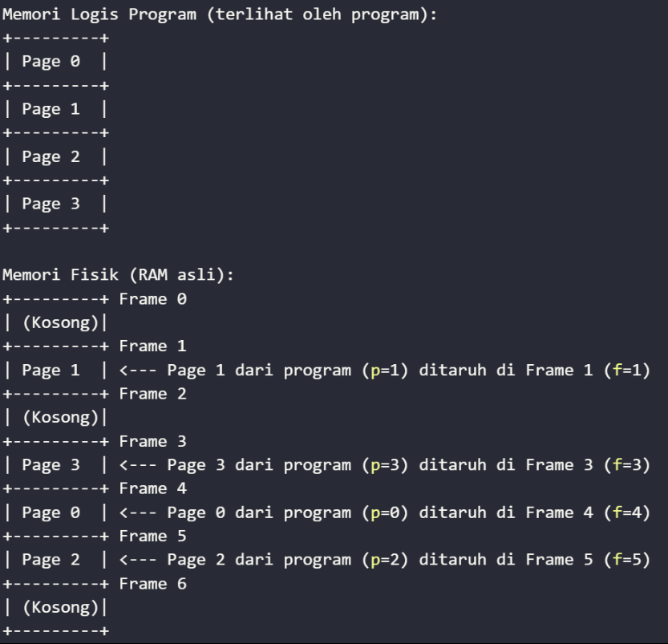
Task: Click the "Memori Fisik (RAM asli)" heading
Action: pyautogui.click(x=117, y=275)
